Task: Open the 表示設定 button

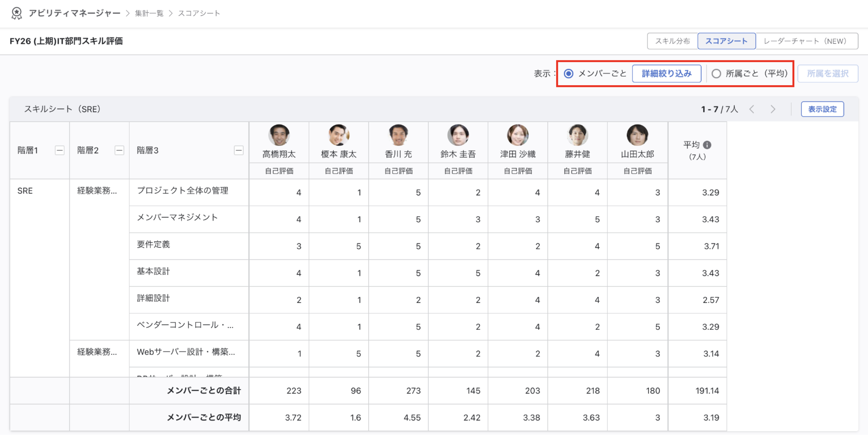Action: 822,109
